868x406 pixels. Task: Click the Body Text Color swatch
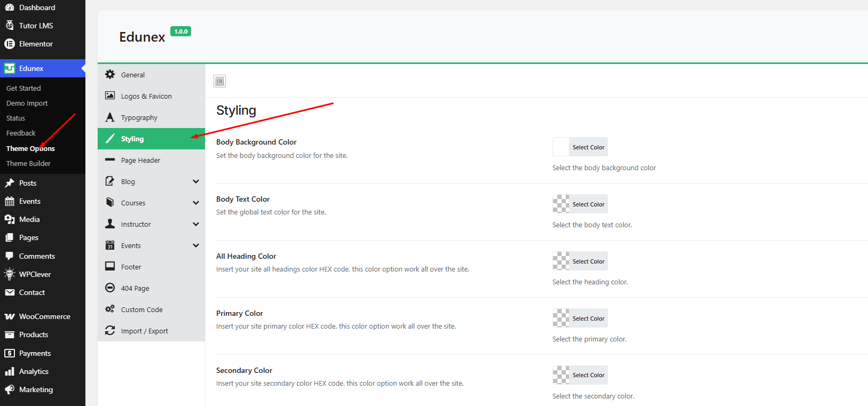[x=561, y=204]
